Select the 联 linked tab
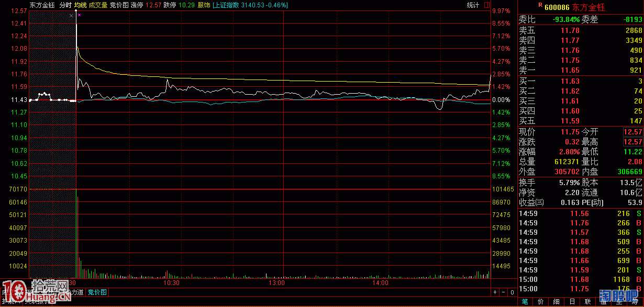 [588, 302]
